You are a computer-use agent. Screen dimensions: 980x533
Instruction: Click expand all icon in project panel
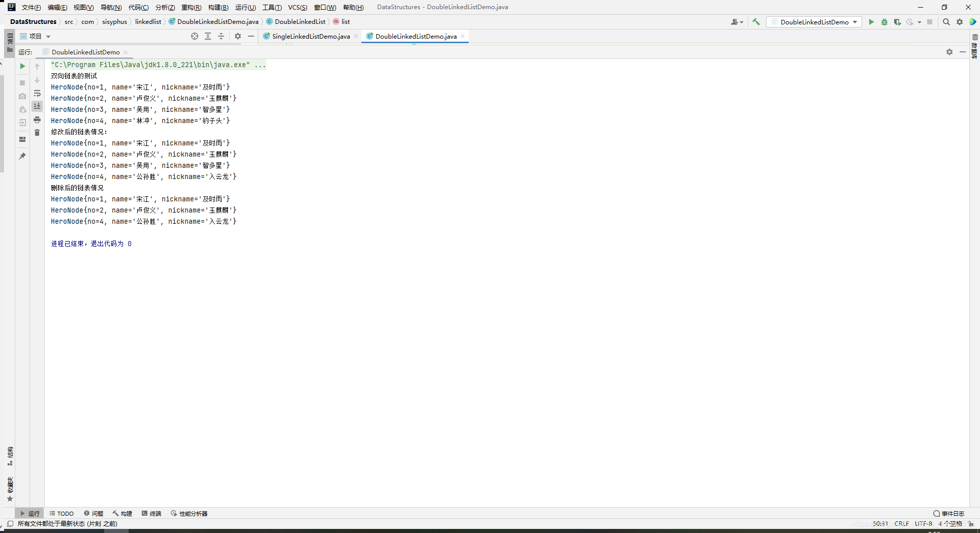coord(208,36)
